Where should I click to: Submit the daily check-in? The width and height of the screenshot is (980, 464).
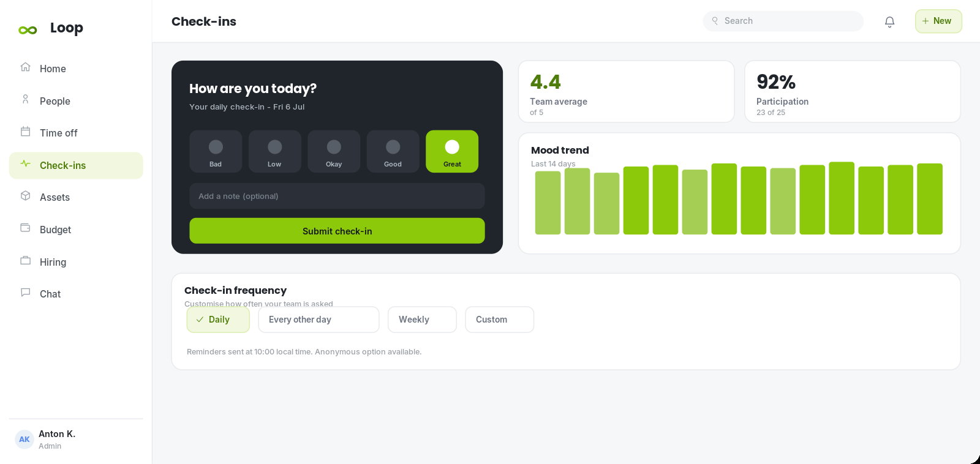(x=337, y=231)
